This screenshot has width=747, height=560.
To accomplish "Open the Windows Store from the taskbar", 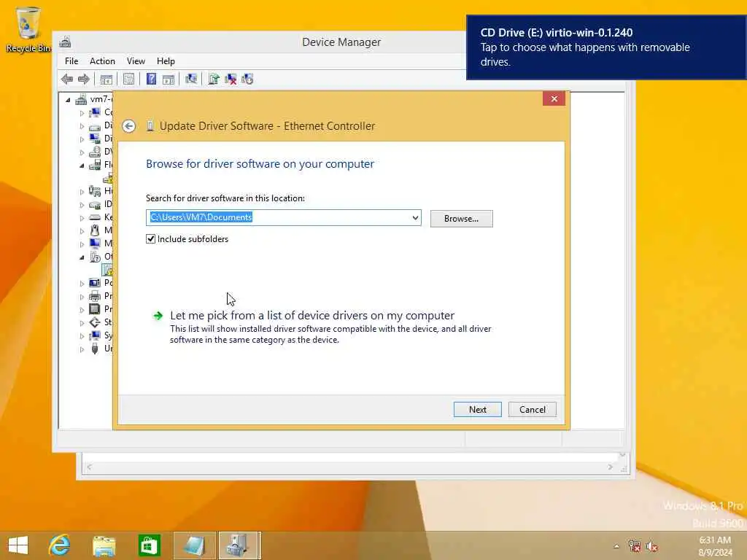I will (x=149, y=545).
